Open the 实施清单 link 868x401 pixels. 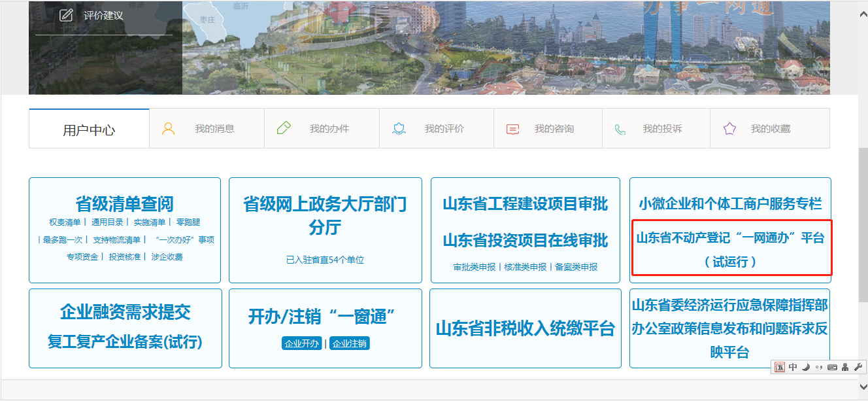150,222
